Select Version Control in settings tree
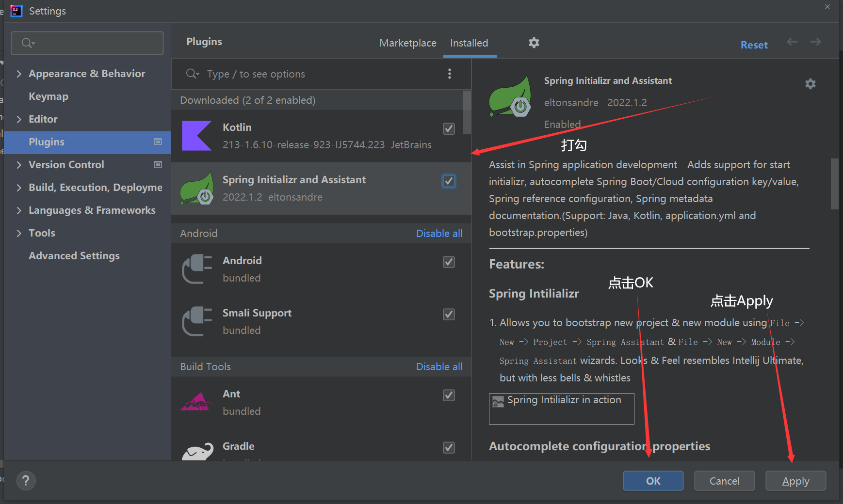The image size is (843, 504). (66, 165)
